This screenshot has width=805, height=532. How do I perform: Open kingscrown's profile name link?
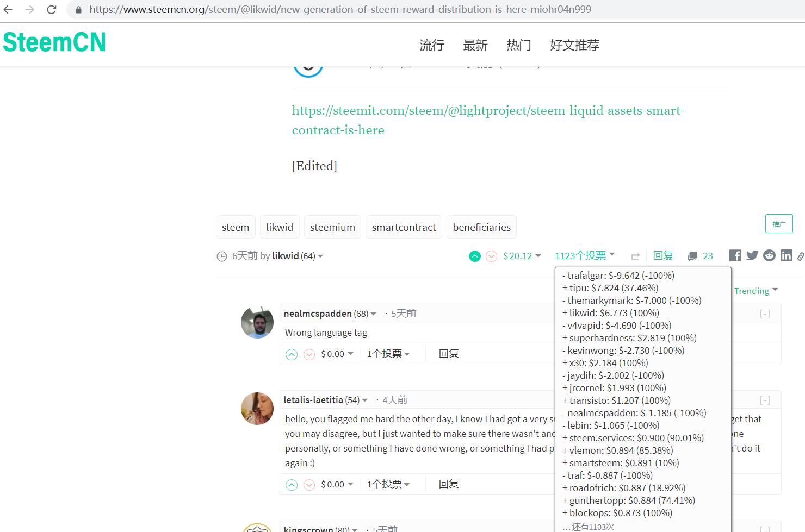(x=309, y=529)
